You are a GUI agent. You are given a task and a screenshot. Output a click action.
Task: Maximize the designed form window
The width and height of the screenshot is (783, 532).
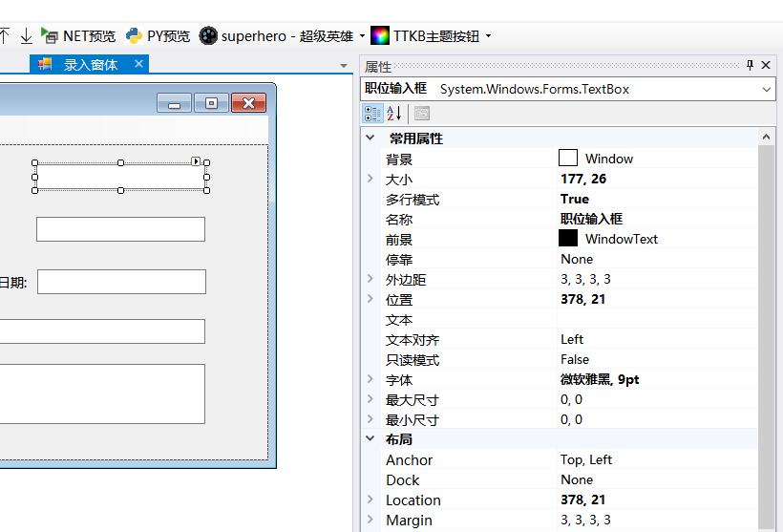click(x=211, y=103)
